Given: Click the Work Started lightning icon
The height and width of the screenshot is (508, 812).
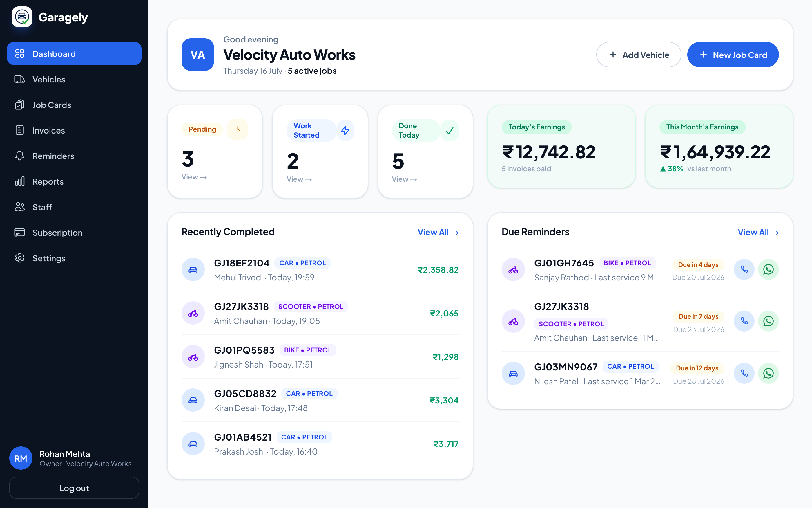Looking at the screenshot, I should coord(345,130).
